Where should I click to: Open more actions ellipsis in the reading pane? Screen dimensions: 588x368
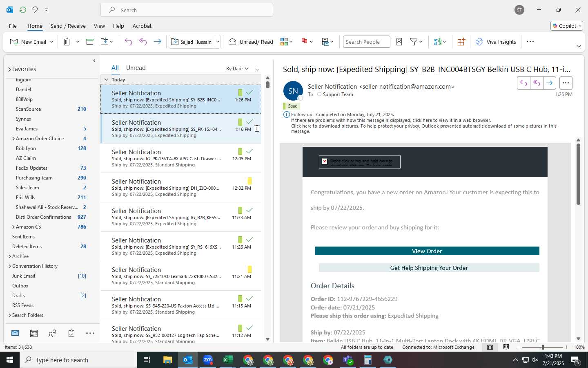point(566,83)
